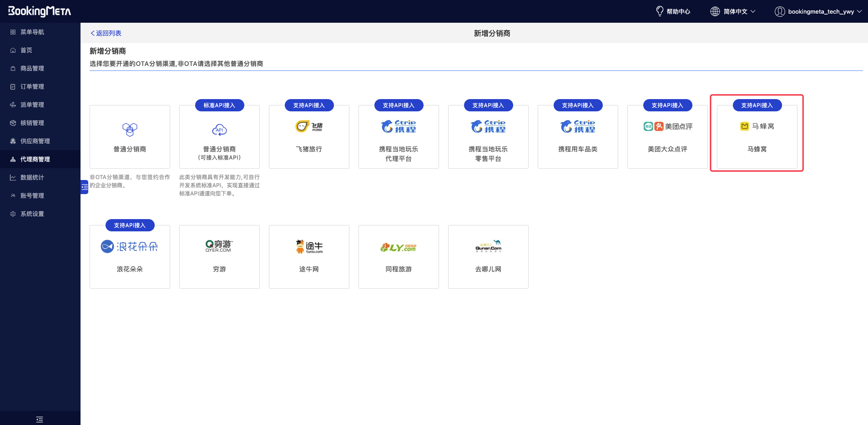Screen dimensions: 868x425
Task: Select the 普通分销商 cube icon
Action: pyautogui.click(x=130, y=130)
